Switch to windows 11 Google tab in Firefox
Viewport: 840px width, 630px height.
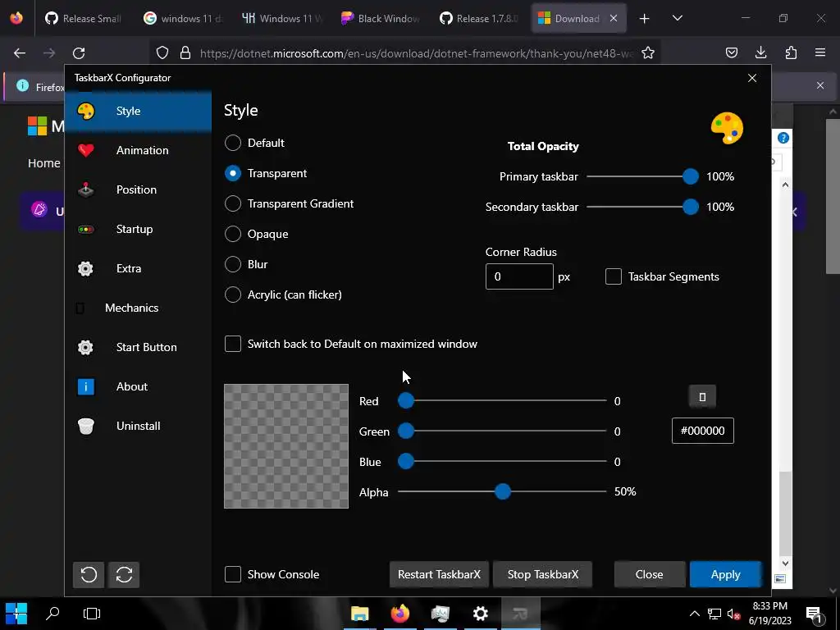pyautogui.click(x=183, y=18)
